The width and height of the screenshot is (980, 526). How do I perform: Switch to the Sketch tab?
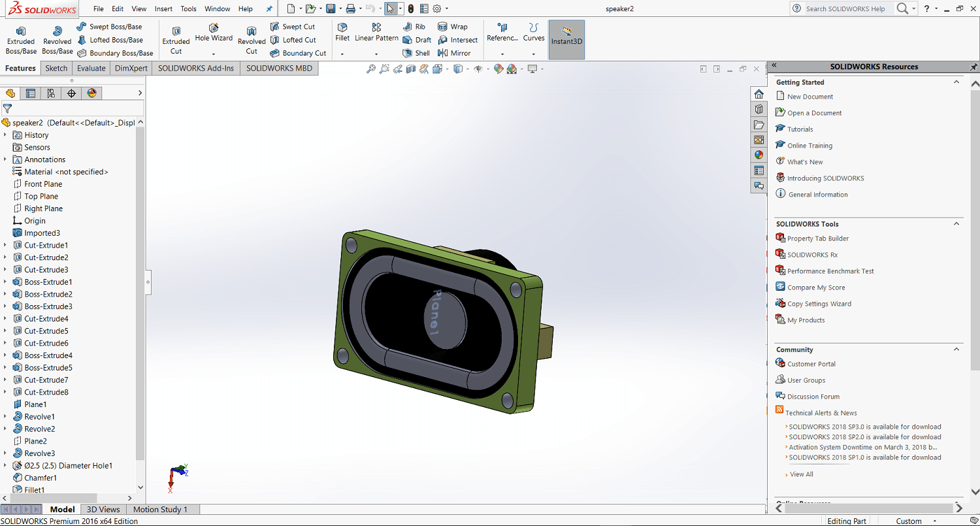56,68
